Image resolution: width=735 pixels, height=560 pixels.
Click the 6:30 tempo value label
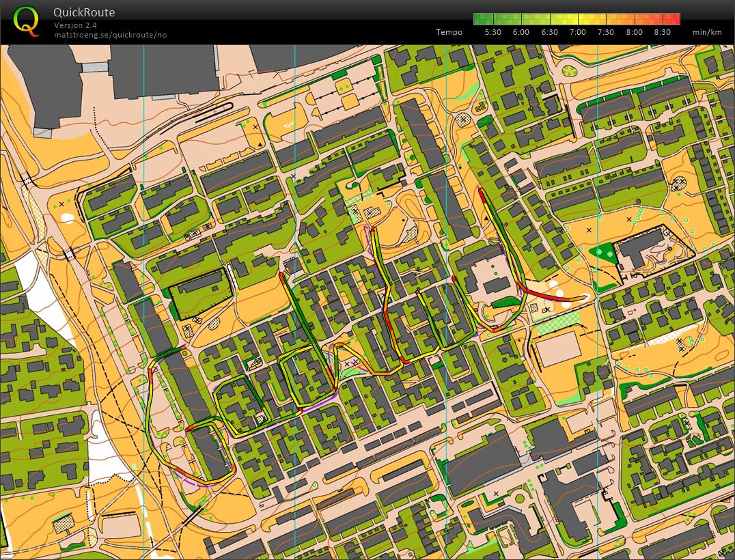click(x=549, y=32)
